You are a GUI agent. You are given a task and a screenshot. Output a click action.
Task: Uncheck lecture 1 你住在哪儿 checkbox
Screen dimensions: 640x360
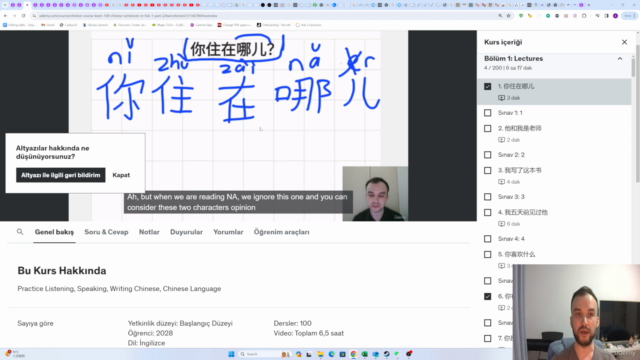[x=487, y=87]
